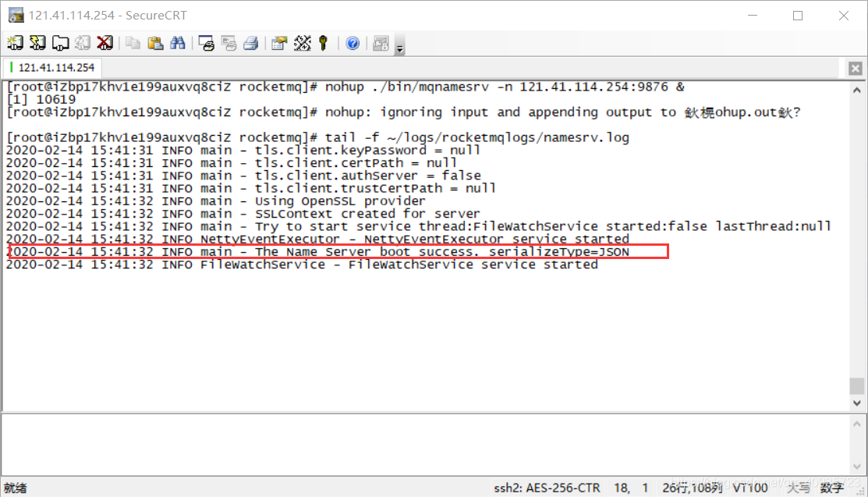Click terminal scrollbar up arrow

(x=857, y=90)
